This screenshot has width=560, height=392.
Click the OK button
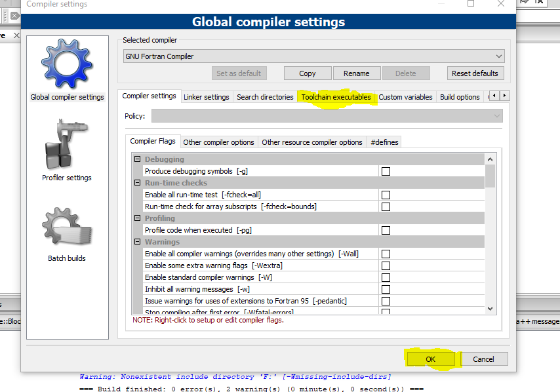[x=431, y=359]
